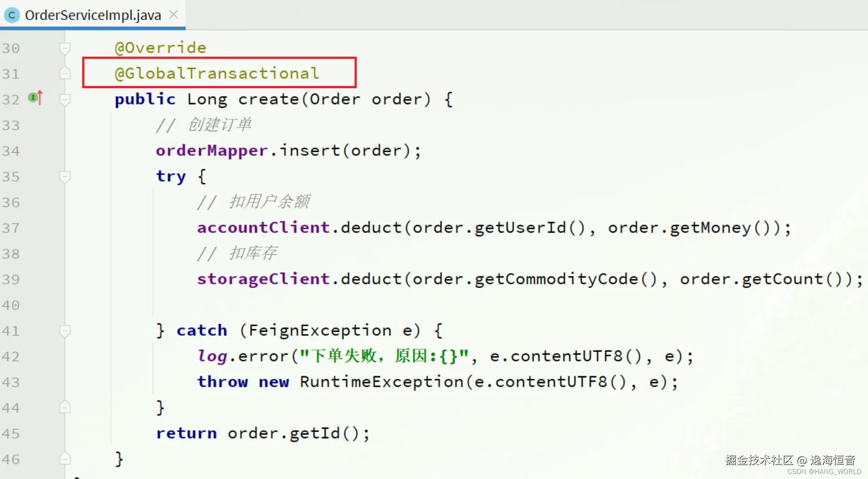
Task: Click the '// 创建订单' comment
Action: (x=204, y=124)
